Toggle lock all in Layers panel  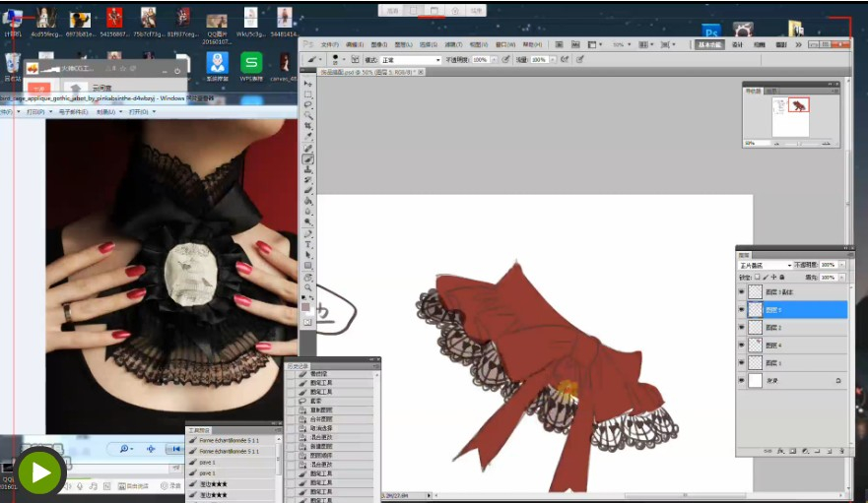tap(781, 278)
